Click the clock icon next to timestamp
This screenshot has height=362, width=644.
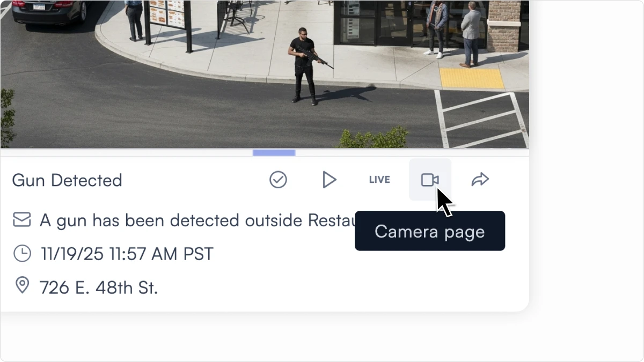coord(22,253)
